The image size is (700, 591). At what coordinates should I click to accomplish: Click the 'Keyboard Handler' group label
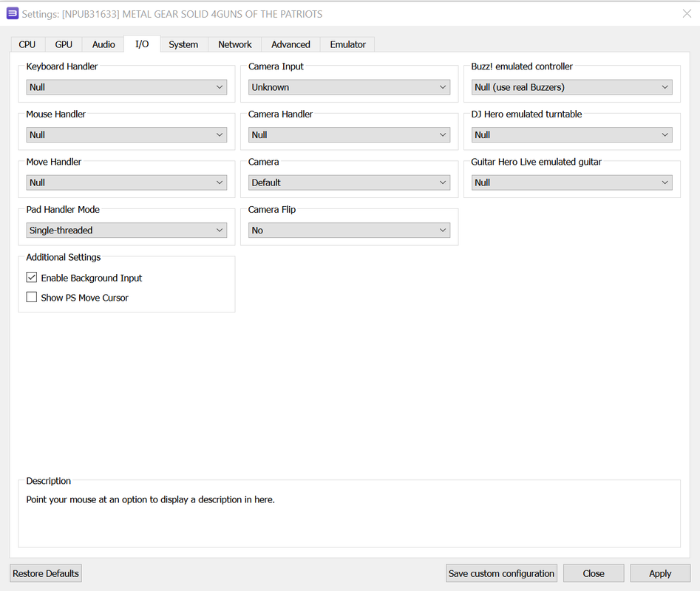[x=61, y=66]
